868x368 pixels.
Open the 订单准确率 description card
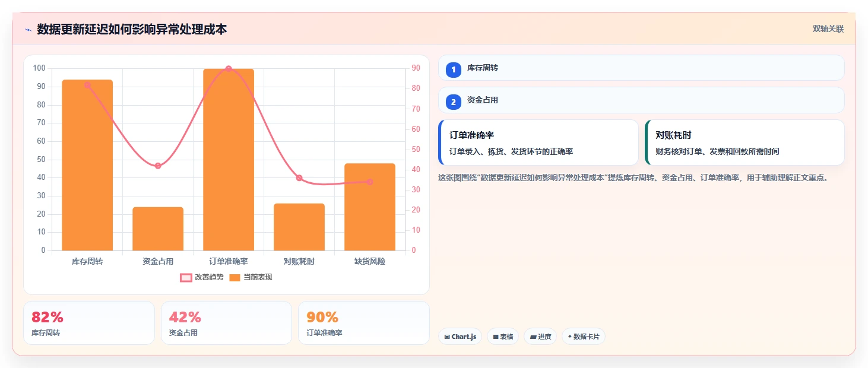[x=538, y=142]
